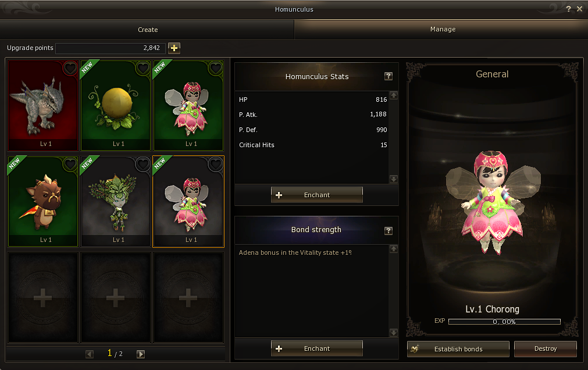Toggle the heart favorite on the seed pod card

tap(143, 68)
